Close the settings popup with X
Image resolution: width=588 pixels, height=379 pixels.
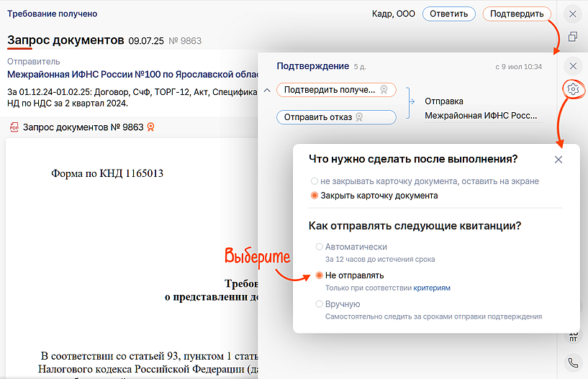(x=558, y=160)
